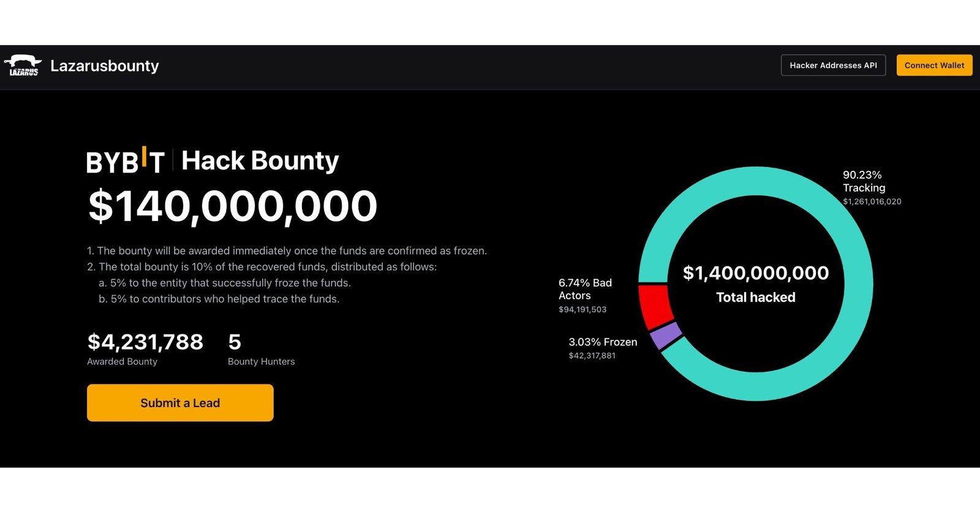Select the purple Frozen chart segment
The image size is (980, 513).
[666, 335]
